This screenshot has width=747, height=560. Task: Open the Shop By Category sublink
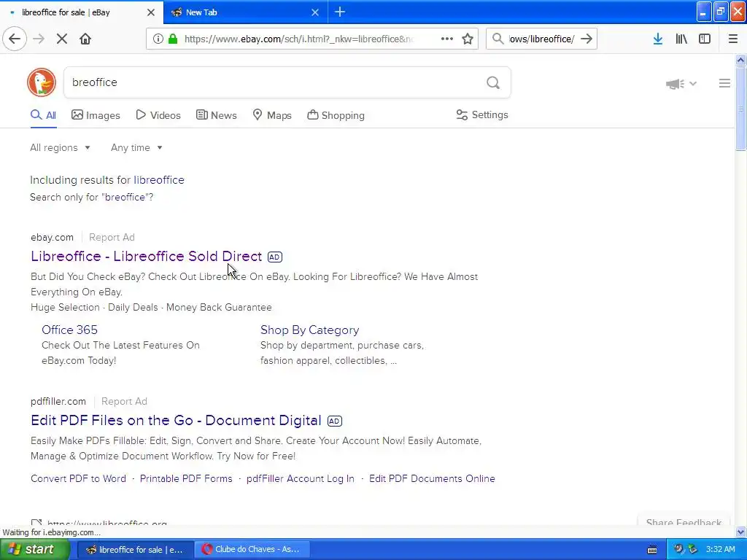(309, 330)
